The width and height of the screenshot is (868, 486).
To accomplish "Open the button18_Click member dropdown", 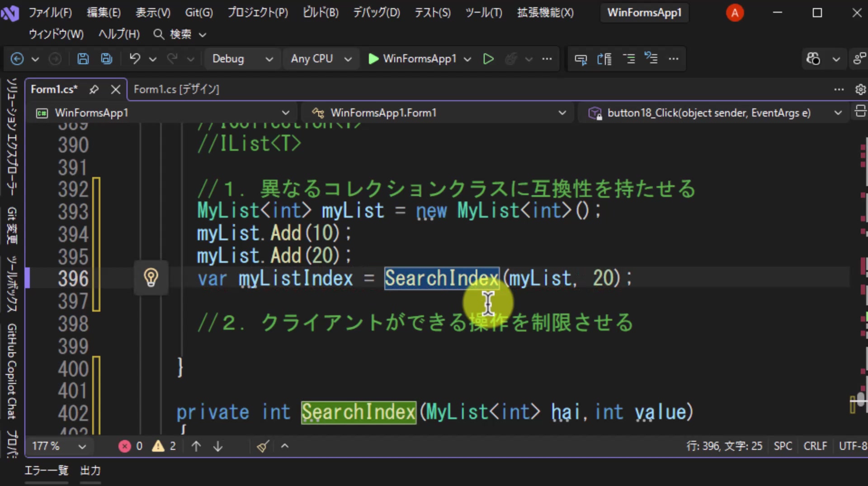I will coord(714,112).
